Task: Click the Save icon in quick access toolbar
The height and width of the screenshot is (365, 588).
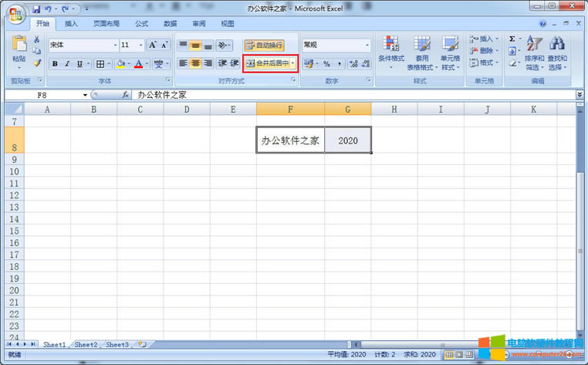Action: pyautogui.click(x=36, y=8)
